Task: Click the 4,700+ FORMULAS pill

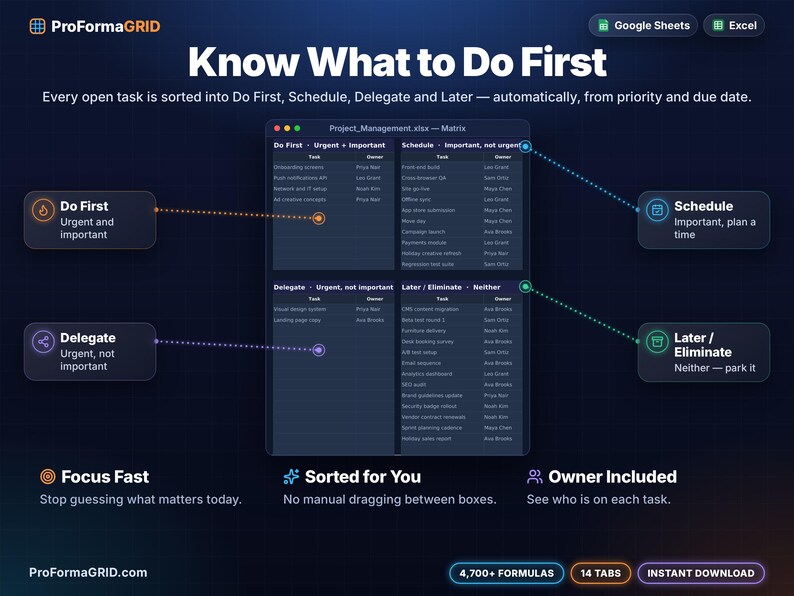Action: [506, 573]
